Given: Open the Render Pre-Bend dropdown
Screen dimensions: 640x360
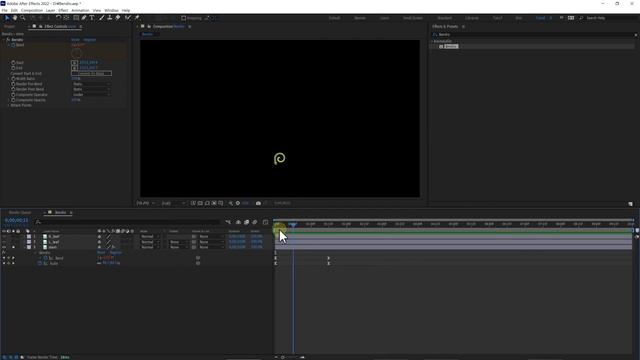Looking at the screenshot, I should click(x=91, y=84).
